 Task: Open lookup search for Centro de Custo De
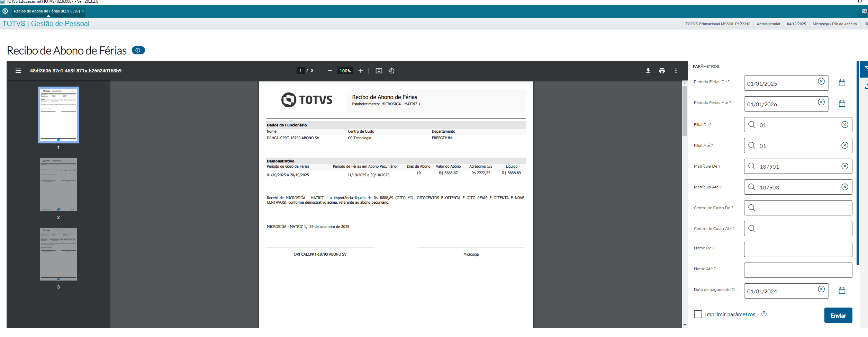coord(752,208)
